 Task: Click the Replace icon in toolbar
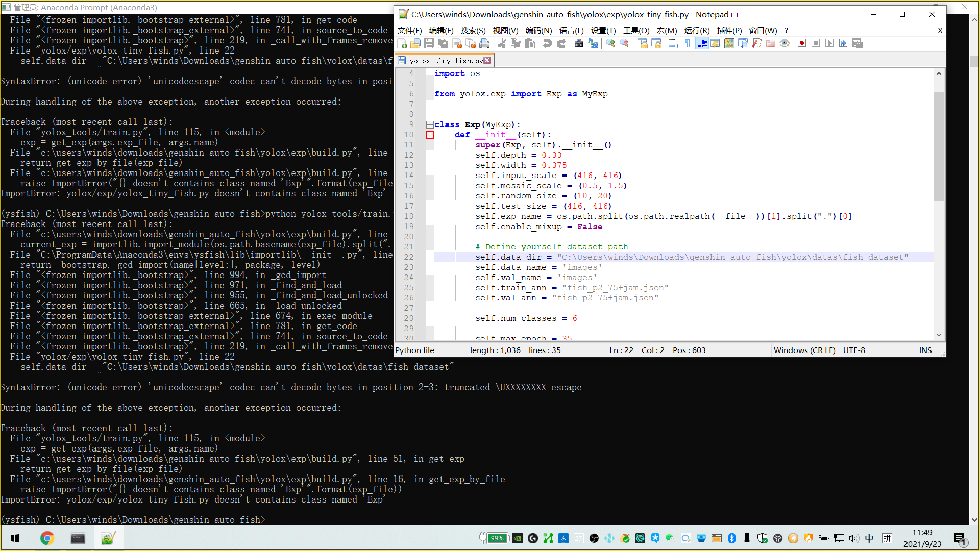tap(593, 44)
